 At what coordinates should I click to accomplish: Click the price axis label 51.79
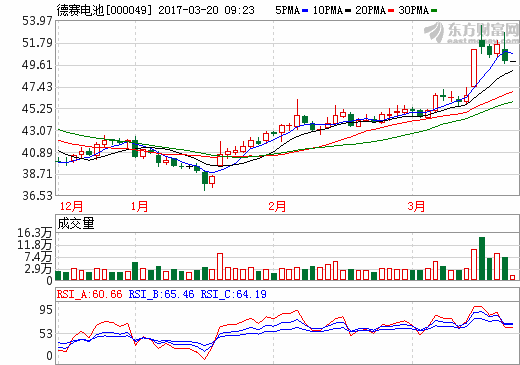click(x=37, y=43)
